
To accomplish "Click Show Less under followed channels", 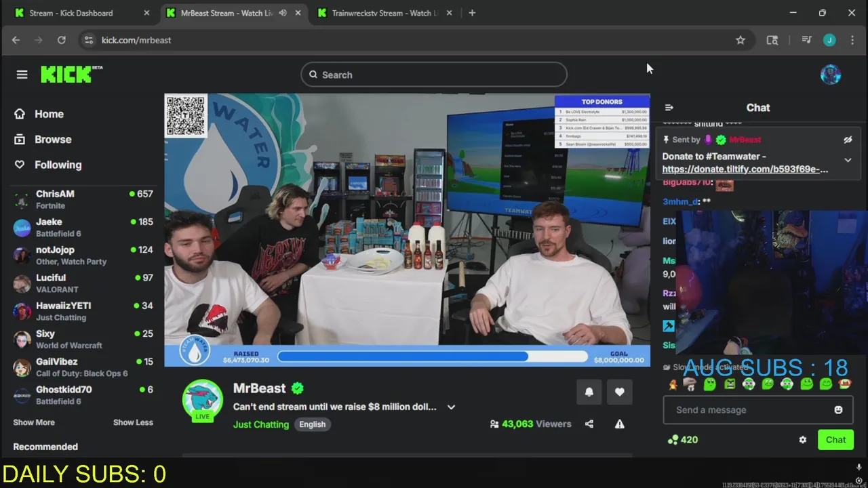I will (133, 422).
